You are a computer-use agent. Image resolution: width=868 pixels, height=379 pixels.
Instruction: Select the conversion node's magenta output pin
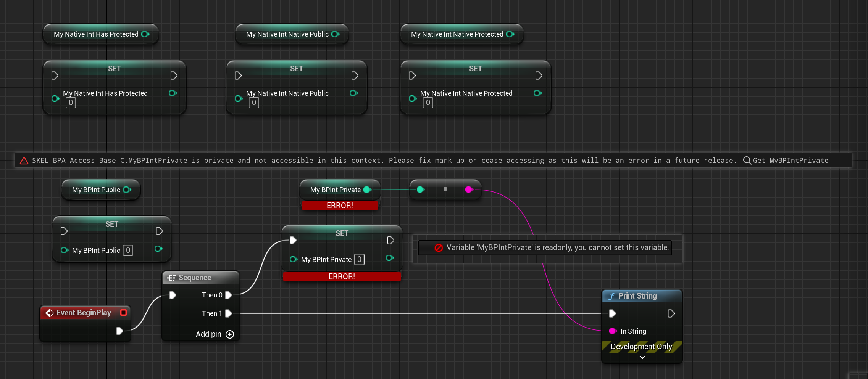469,189
